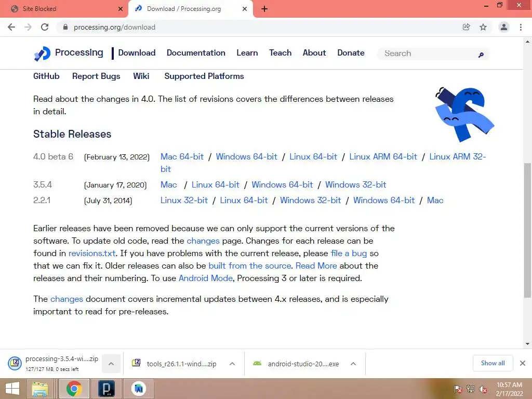Close the Download / Processing.org tab
This screenshot has width=532, height=399.
245,9
